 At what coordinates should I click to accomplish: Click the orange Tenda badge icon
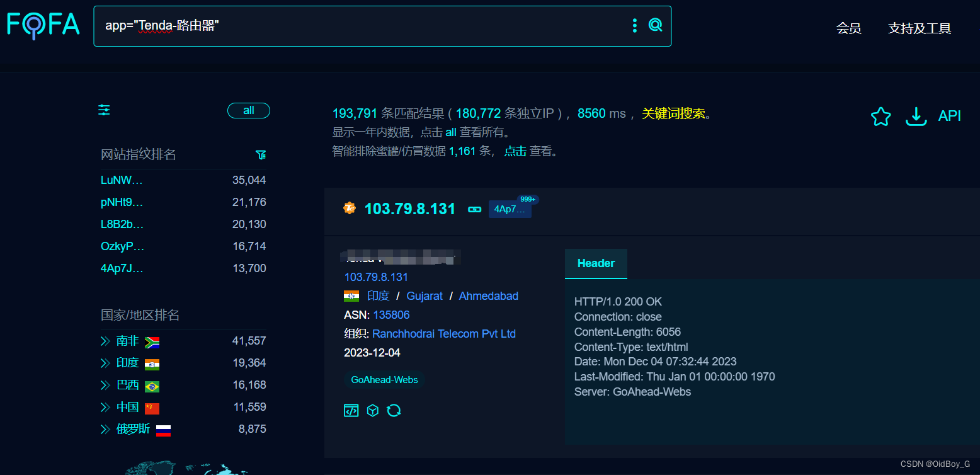349,209
